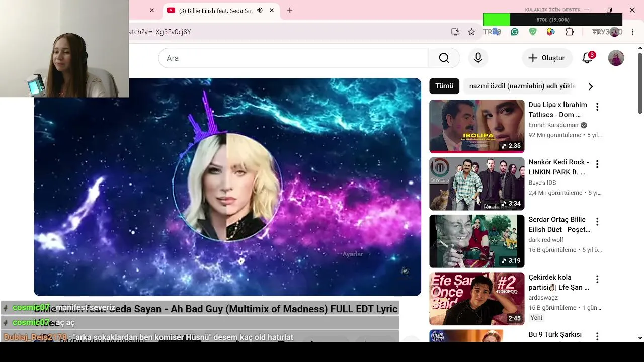Click the scrollbar up arrow
Image resolution: width=644 pixels, height=362 pixels.
(640, 48)
